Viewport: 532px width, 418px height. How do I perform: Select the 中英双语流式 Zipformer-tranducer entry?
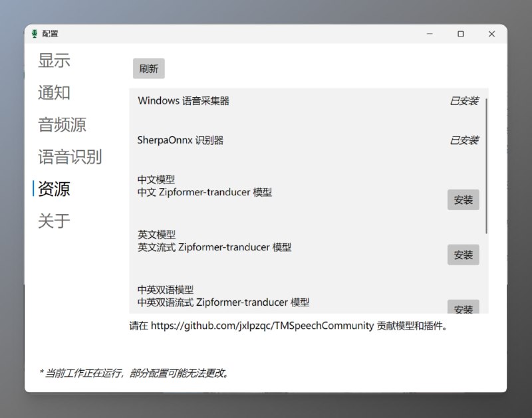click(x=224, y=302)
